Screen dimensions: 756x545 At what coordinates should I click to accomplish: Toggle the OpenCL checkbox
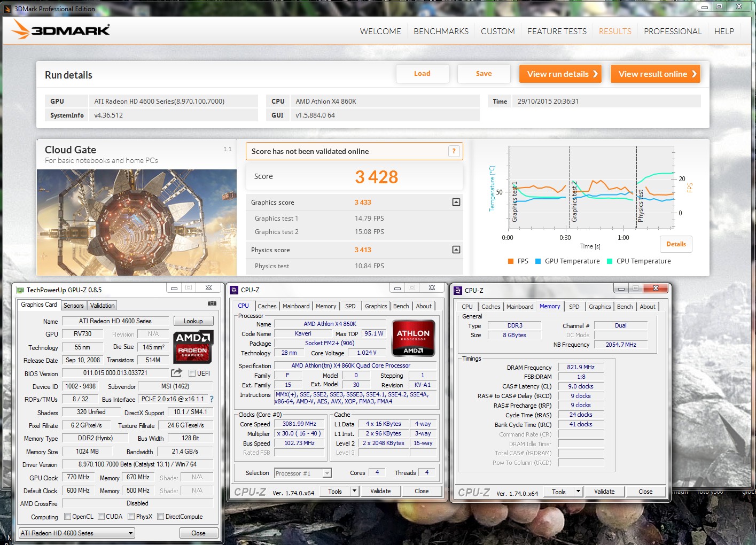pos(67,517)
